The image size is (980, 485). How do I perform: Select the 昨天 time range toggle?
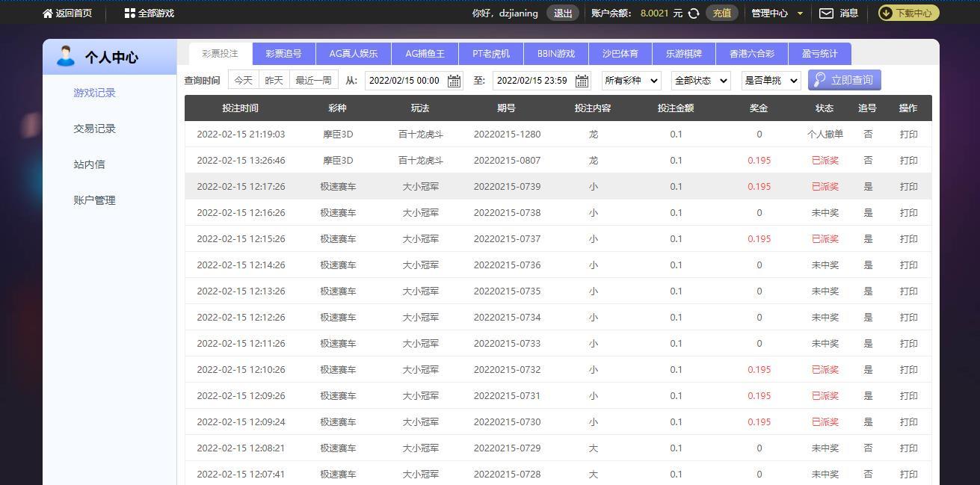[274, 81]
